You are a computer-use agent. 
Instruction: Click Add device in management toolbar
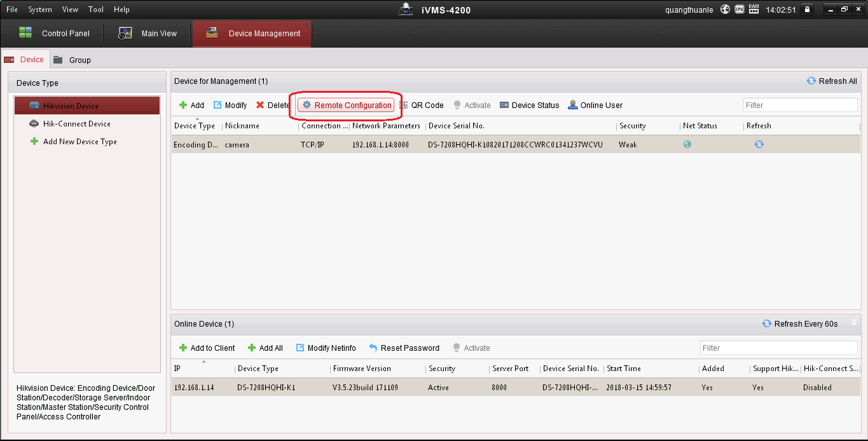coord(191,105)
